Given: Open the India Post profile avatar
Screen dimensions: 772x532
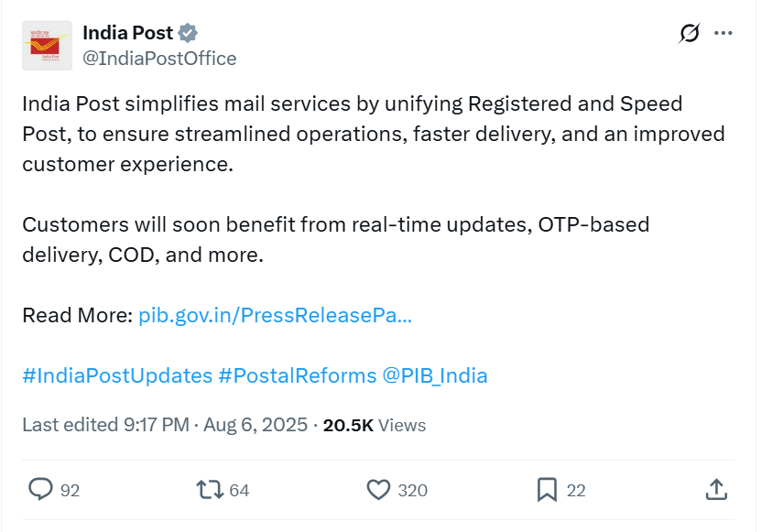Looking at the screenshot, I should [47, 45].
